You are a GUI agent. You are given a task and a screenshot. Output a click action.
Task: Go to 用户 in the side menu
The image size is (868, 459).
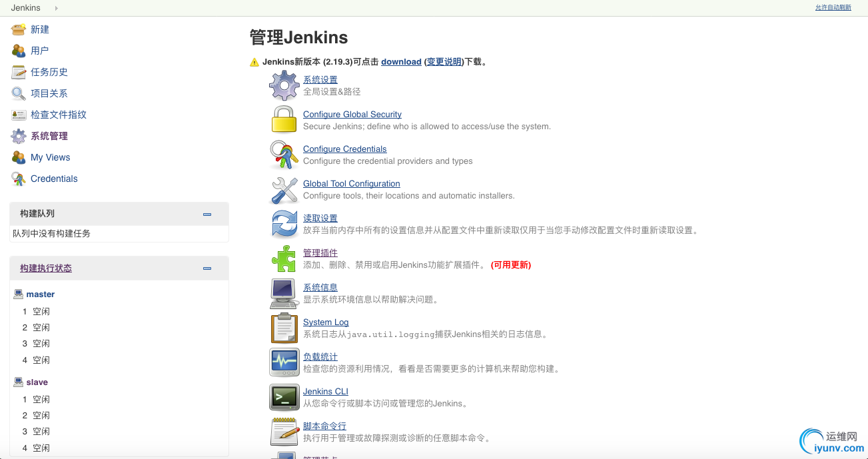(x=40, y=51)
